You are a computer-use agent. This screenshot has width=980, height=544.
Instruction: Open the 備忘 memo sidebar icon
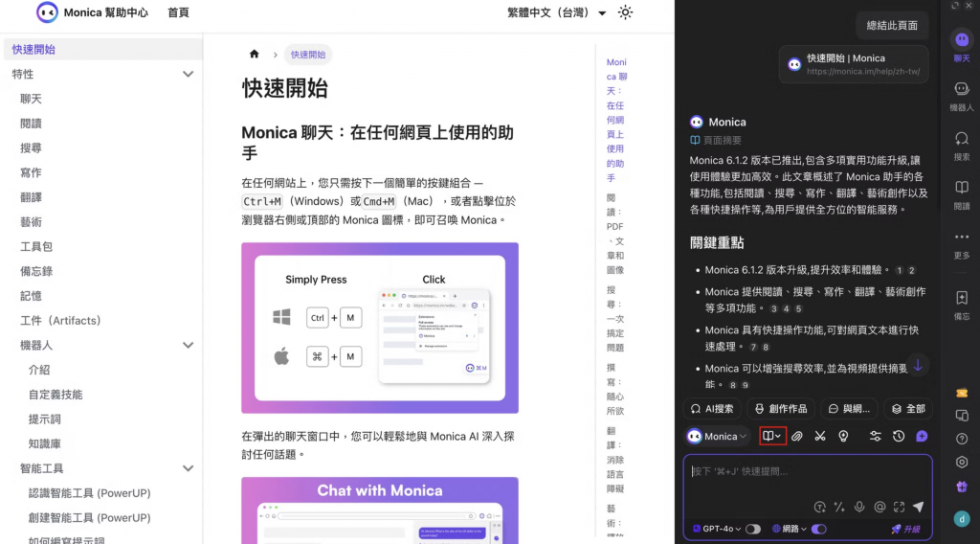962,306
